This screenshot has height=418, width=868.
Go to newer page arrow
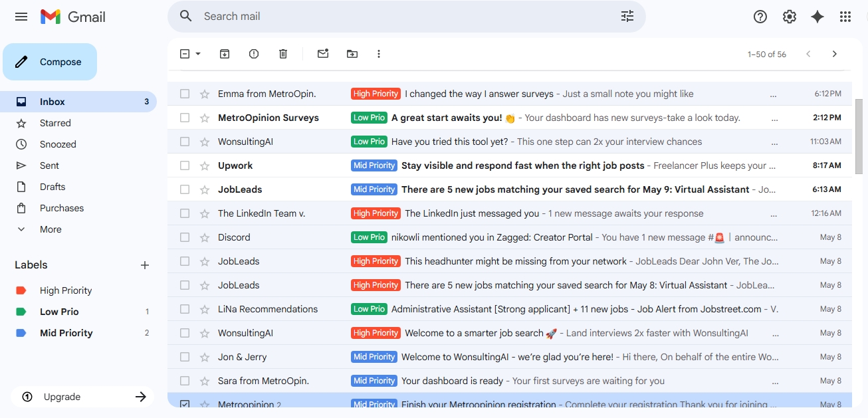point(808,54)
